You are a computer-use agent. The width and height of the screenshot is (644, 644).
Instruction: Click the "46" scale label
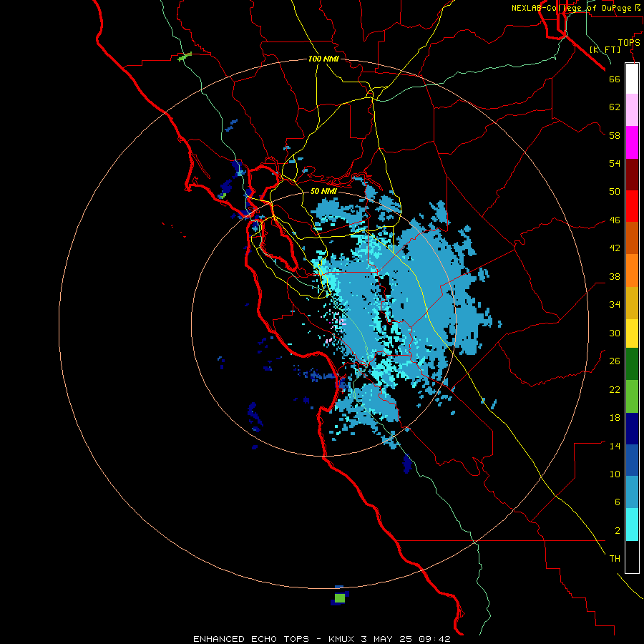pyautogui.click(x=615, y=220)
